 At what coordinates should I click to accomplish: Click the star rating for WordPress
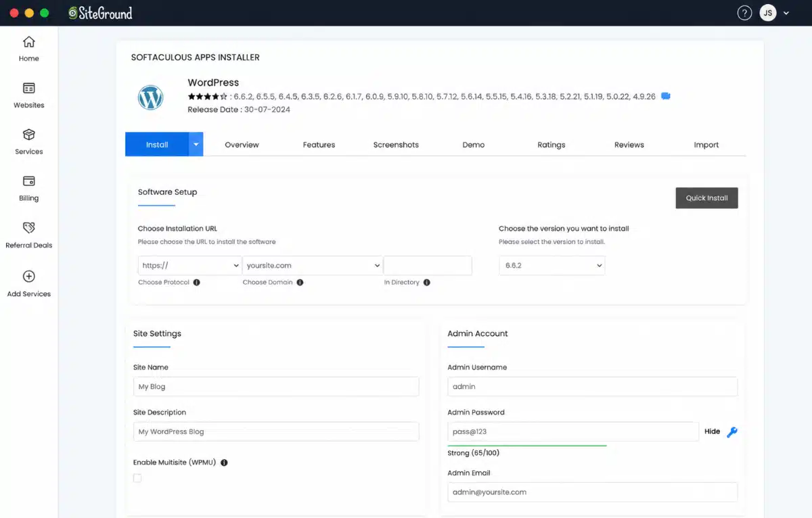point(208,97)
